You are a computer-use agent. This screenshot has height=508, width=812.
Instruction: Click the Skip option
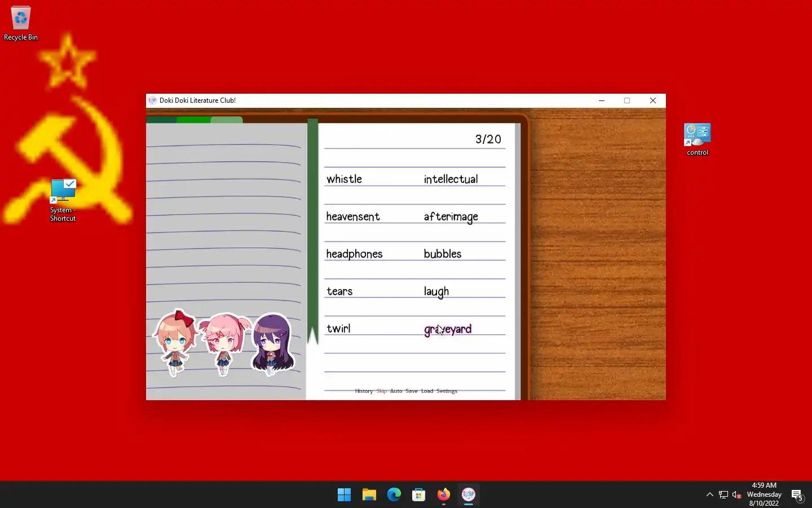(381, 391)
